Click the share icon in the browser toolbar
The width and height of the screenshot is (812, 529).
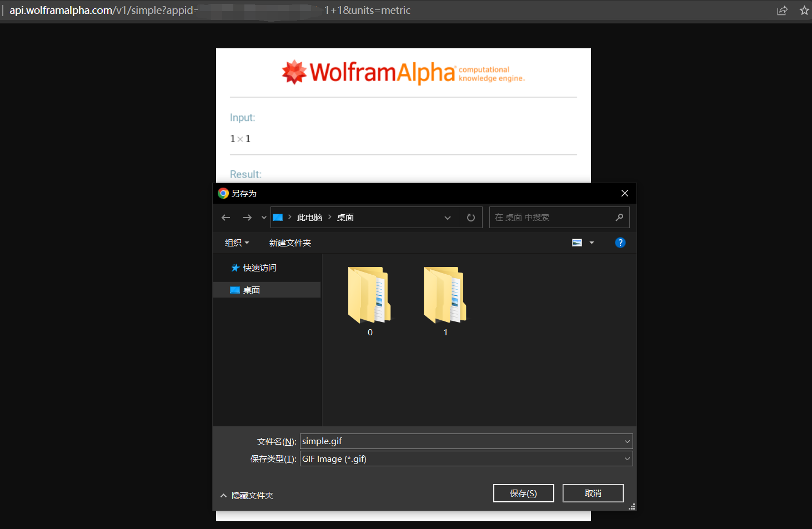(x=783, y=10)
